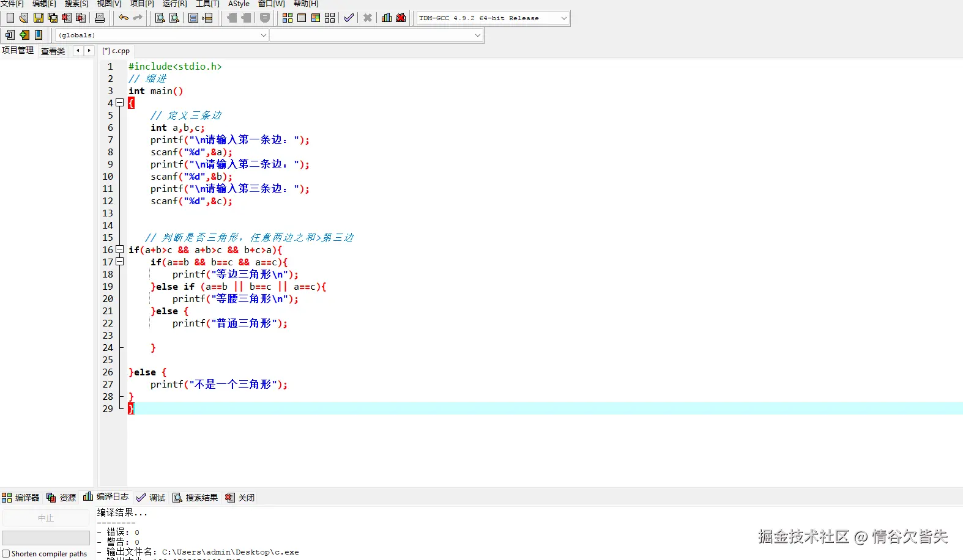This screenshot has width=963, height=560.
Task: Open Replace with the second magnifier icon
Action: click(174, 18)
